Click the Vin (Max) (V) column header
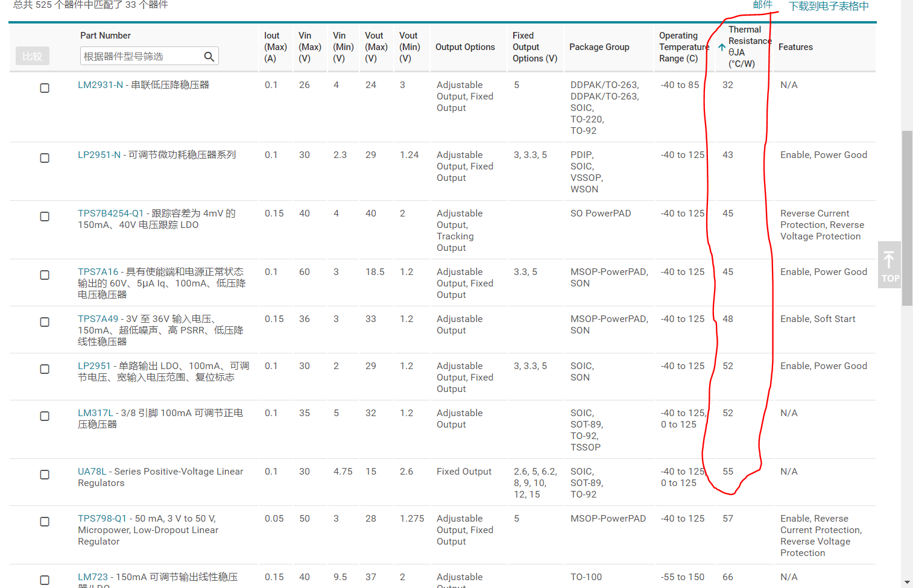This screenshot has width=913, height=588. 309,47
